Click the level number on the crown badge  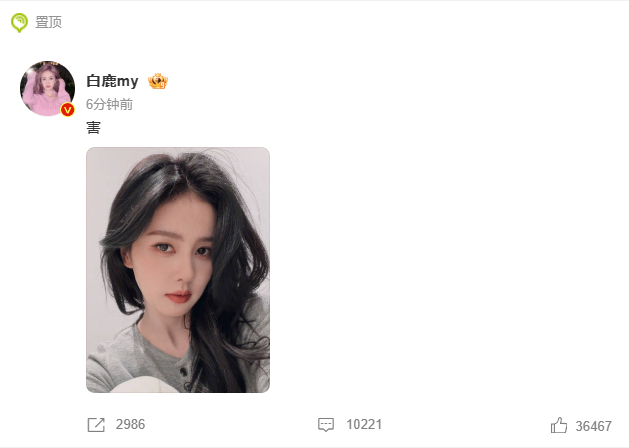[x=163, y=85]
